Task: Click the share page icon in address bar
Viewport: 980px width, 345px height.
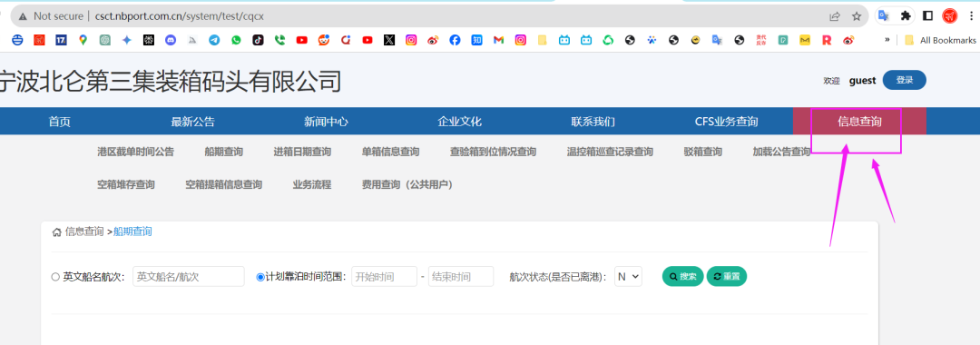Action: (x=835, y=16)
